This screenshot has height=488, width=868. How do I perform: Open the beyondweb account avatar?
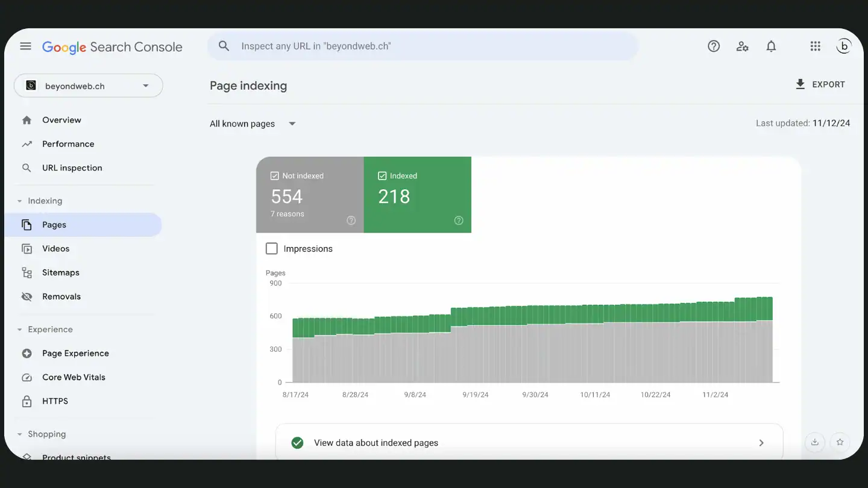(844, 46)
